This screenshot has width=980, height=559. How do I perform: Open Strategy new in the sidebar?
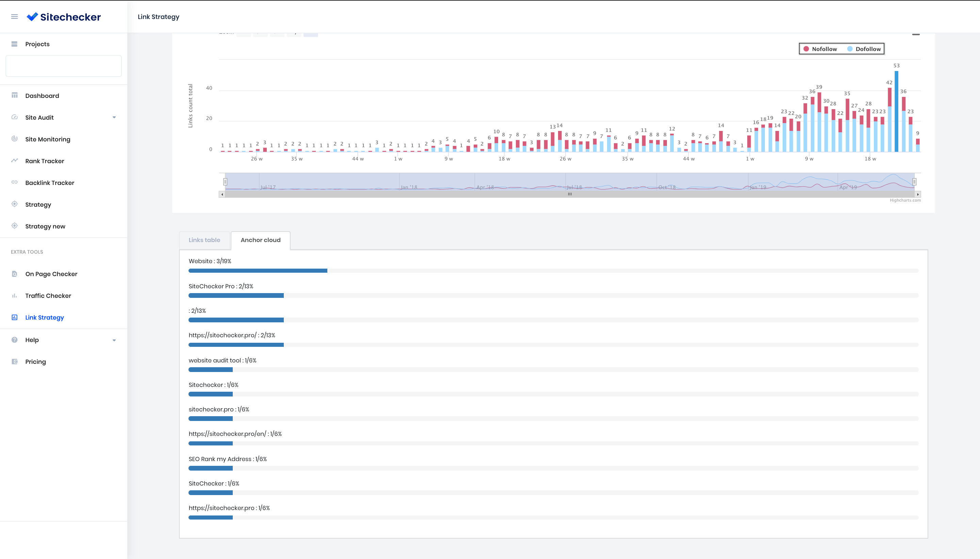pos(45,226)
